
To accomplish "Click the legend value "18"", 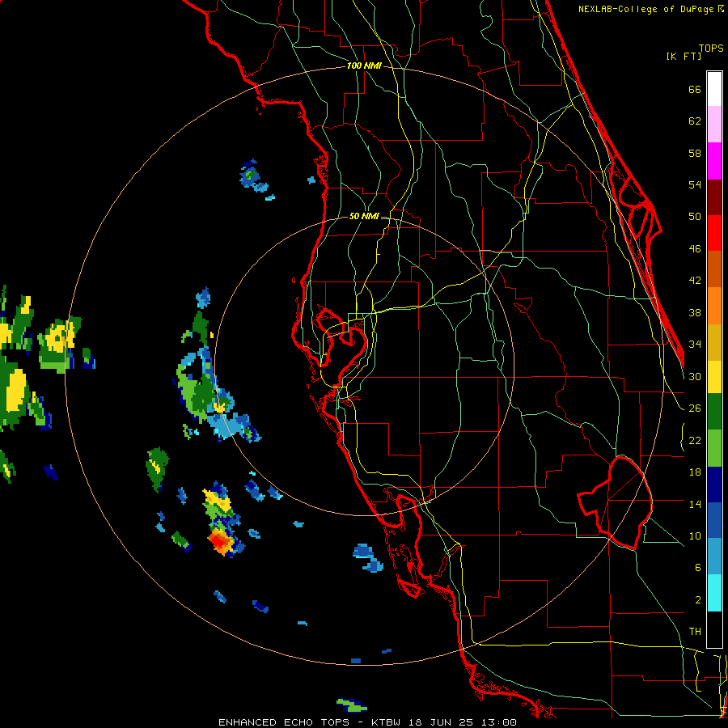I will coord(695,472).
